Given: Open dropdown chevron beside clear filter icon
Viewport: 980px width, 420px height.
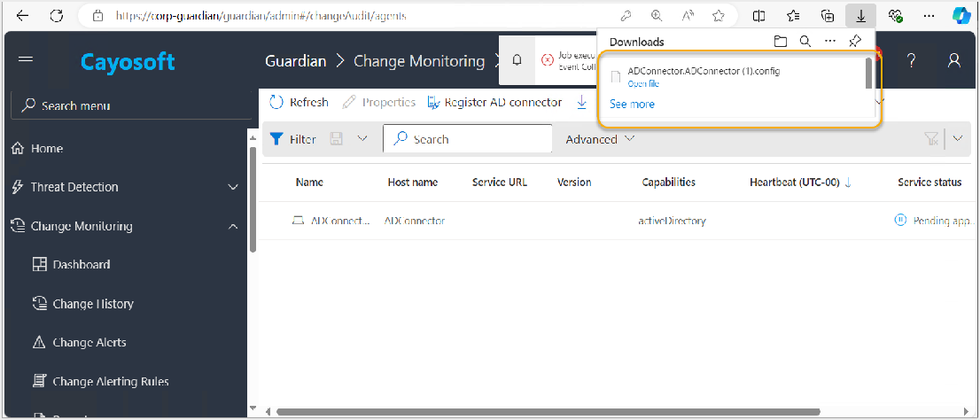Looking at the screenshot, I should pos(958,139).
